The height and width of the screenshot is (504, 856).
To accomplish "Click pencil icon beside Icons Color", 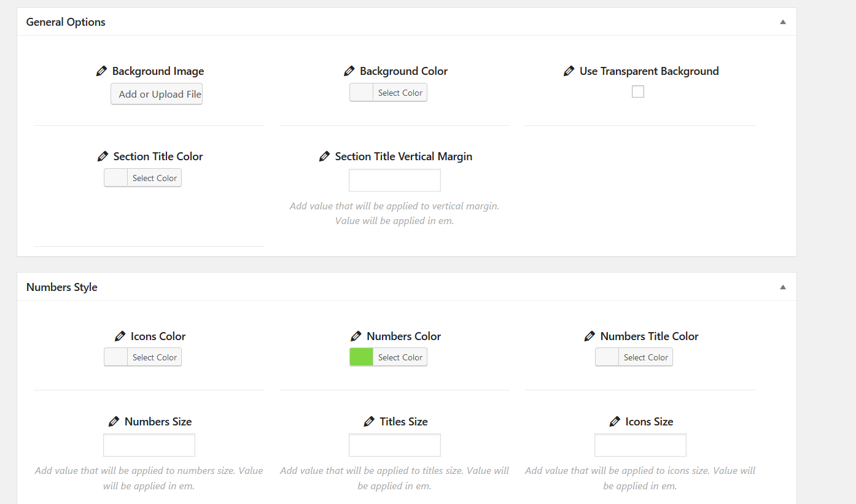I will pos(120,336).
